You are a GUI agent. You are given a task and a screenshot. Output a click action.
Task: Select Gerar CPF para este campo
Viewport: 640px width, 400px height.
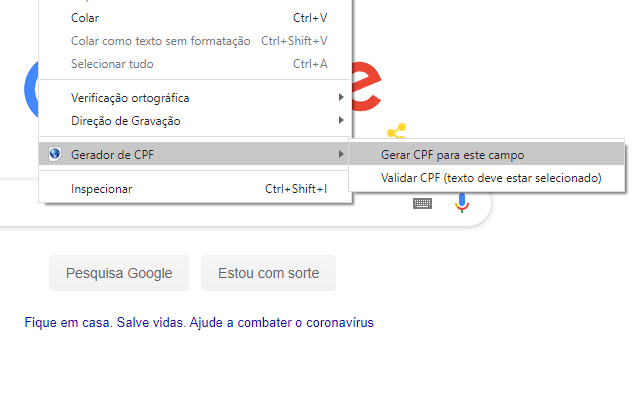pyautogui.click(x=452, y=155)
